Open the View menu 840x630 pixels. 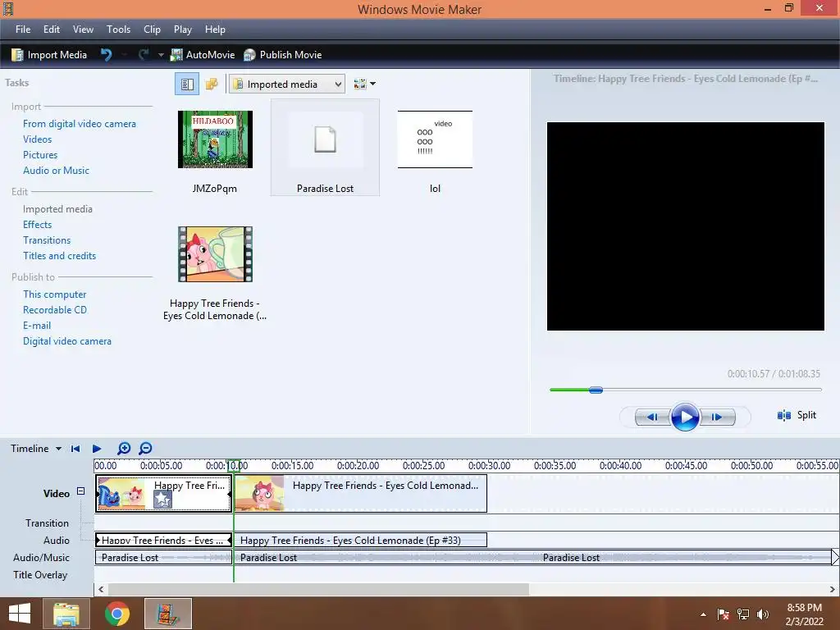(x=83, y=30)
